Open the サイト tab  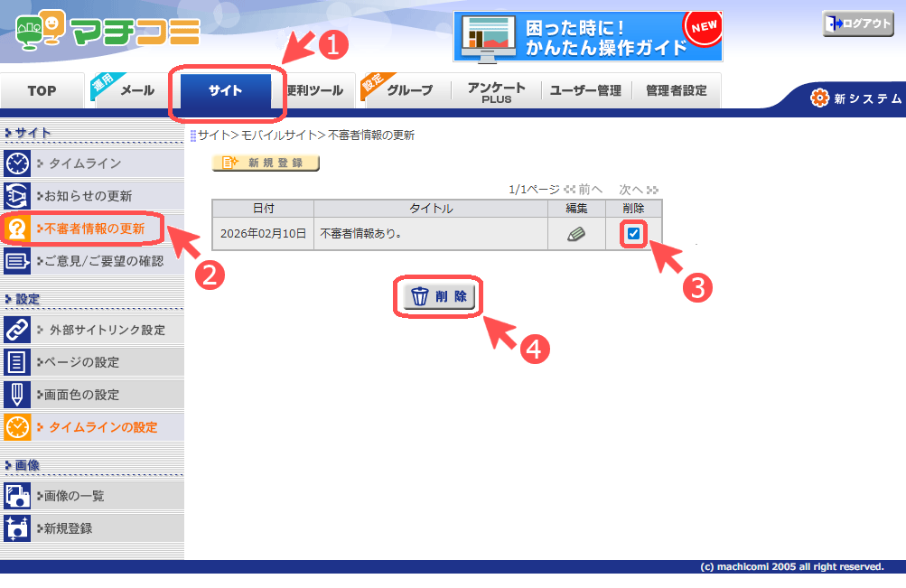point(226,90)
